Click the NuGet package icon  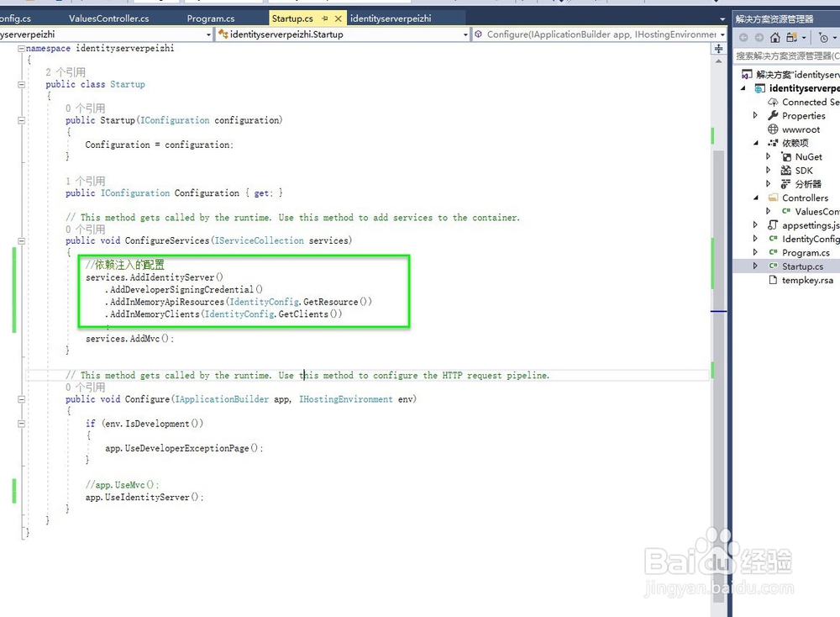(787, 157)
